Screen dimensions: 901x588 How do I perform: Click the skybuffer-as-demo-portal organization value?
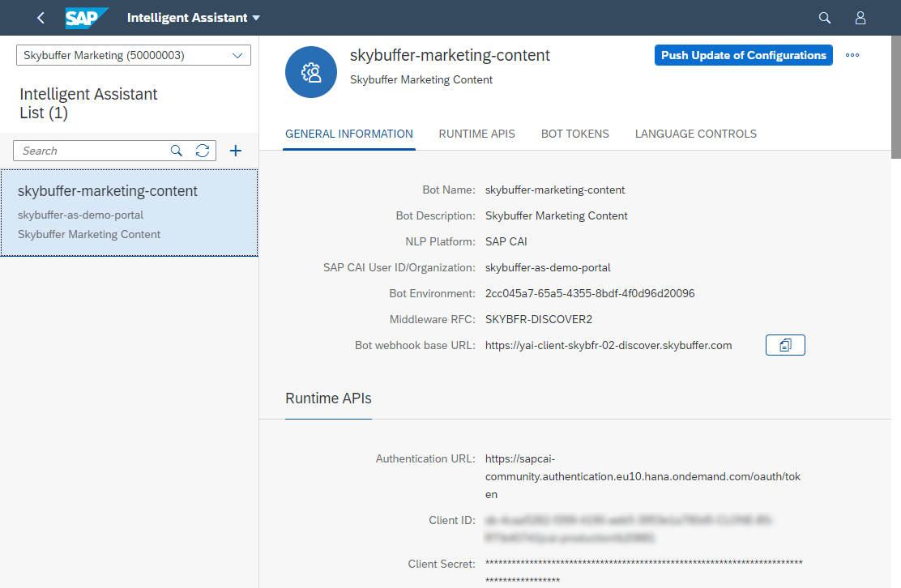[548, 267]
